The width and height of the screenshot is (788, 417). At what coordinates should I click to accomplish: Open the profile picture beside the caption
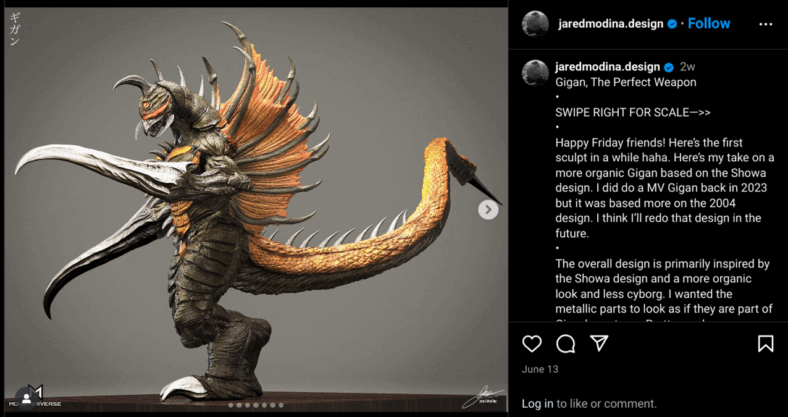click(x=535, y=73)
